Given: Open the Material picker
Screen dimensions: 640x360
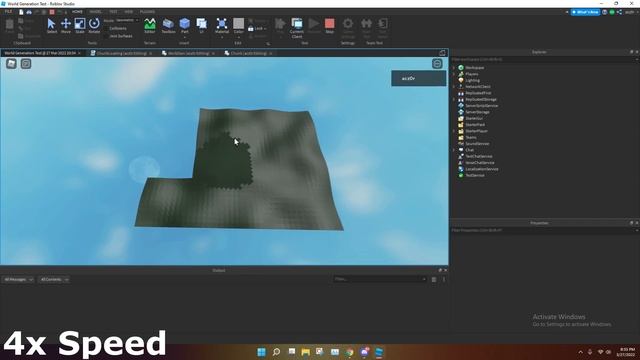Looking at the screenshot, I should (222, 25).
